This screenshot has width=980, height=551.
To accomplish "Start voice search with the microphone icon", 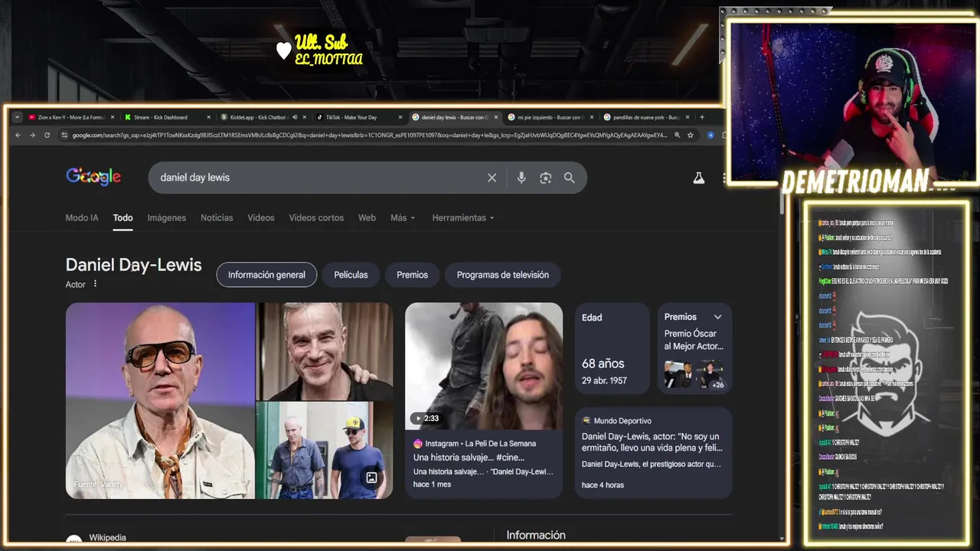I will pos(521,178).
